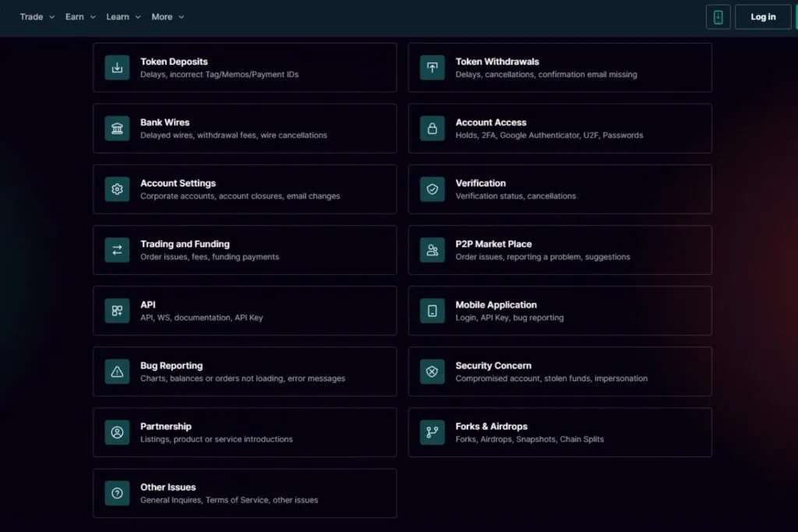
Task: Click the Trading and Funding arrows icon
Action: (117, 250)
